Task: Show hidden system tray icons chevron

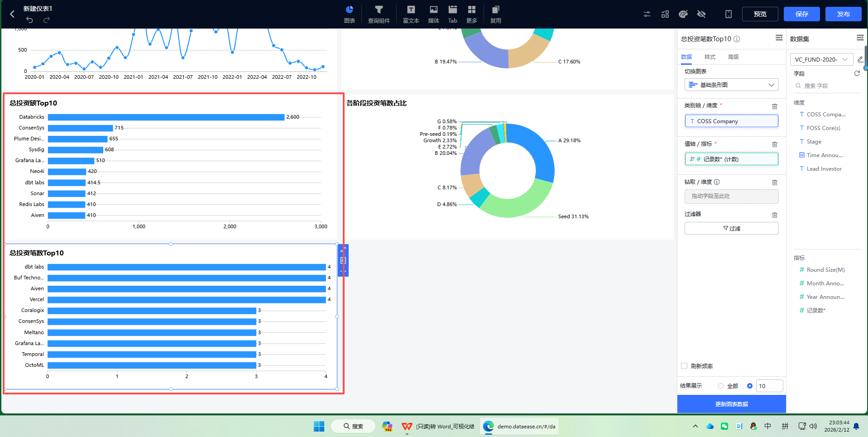Action: pos(695,426)
